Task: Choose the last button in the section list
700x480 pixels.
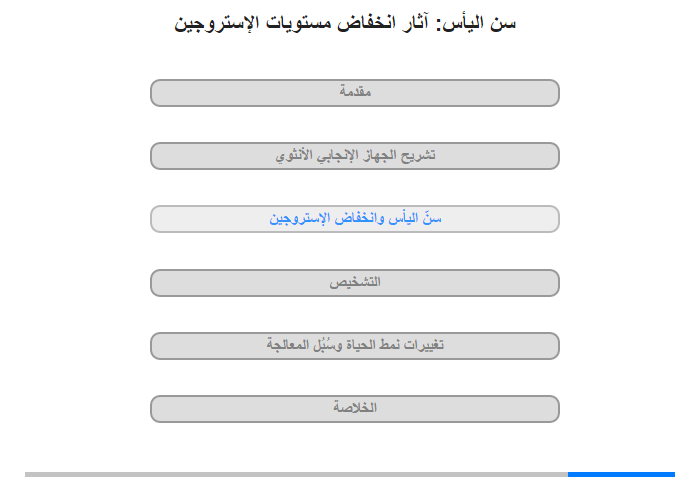Action: click(x=355, y=409)
